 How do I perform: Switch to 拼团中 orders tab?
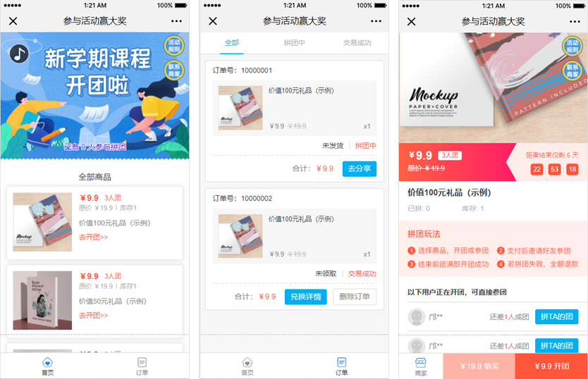click(295, 43)
